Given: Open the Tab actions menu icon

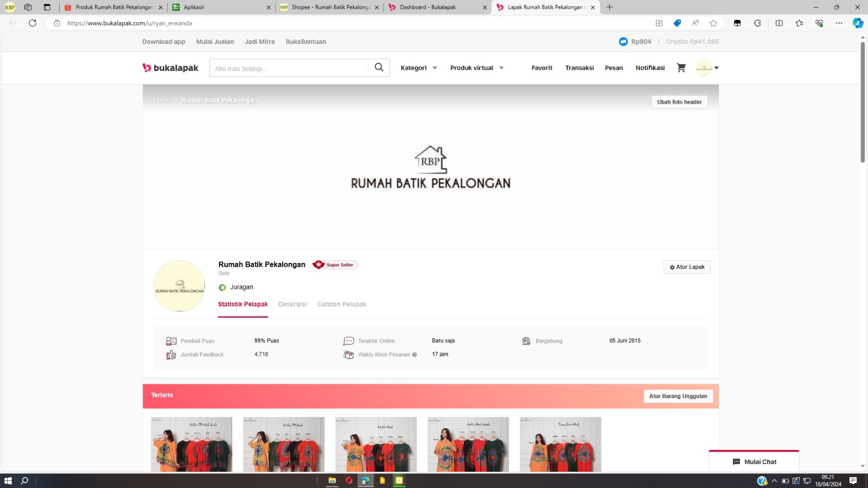Looking at the screenshot, I should point(47,7).
